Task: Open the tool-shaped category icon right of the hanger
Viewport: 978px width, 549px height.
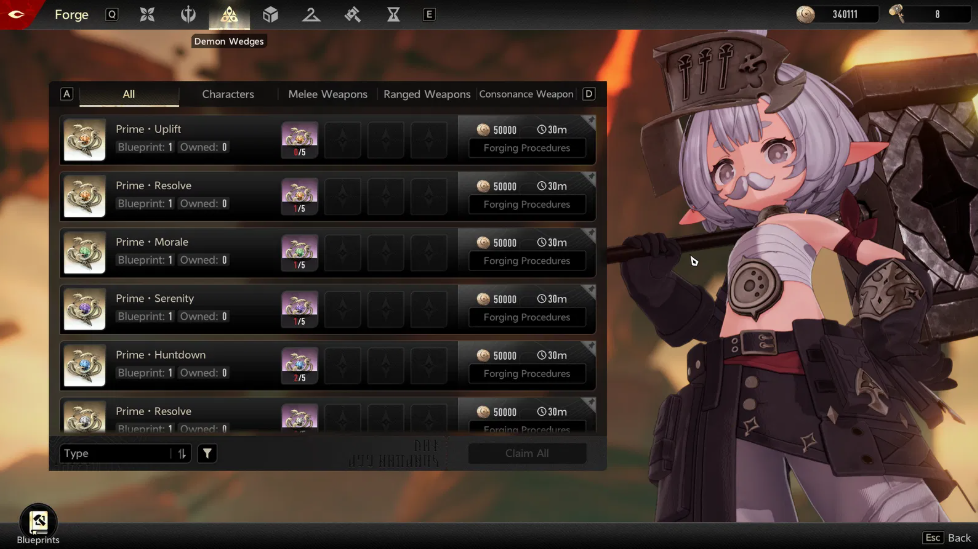Action: click(x=352, y=14)
